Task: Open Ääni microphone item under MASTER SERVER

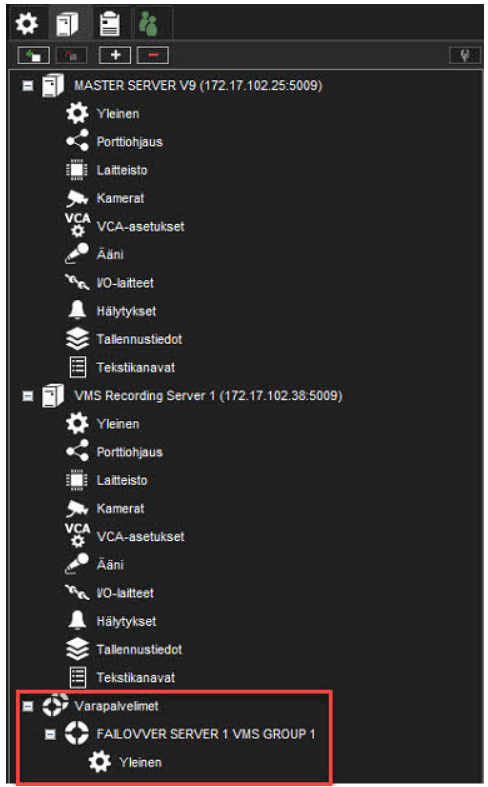Action: [x=110, y=254]
